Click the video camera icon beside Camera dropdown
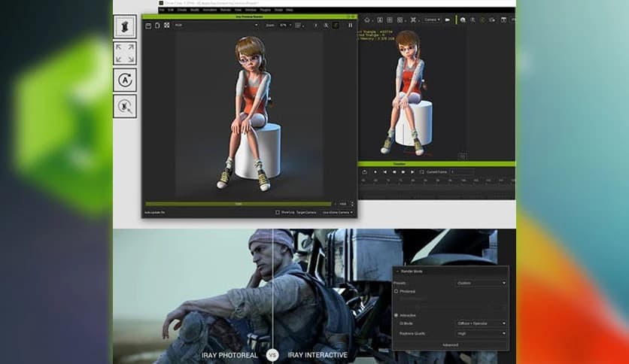 click(448, 20)
